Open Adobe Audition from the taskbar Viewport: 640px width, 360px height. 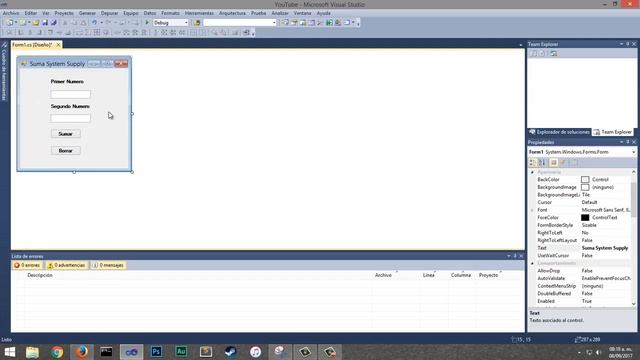pyautogui.click(x=181, y=351)
